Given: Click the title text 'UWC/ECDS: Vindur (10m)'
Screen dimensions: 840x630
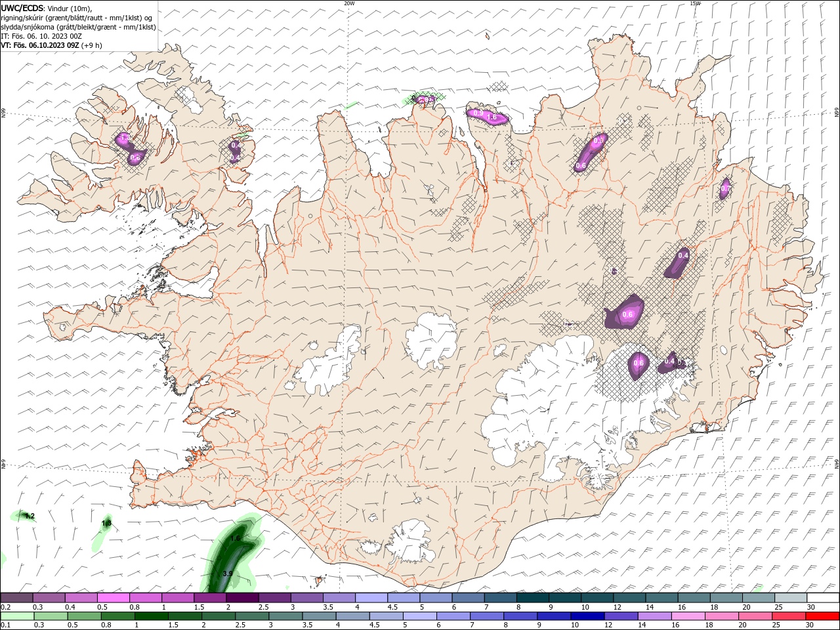Looking at the screenshot, I should point(47,9).
